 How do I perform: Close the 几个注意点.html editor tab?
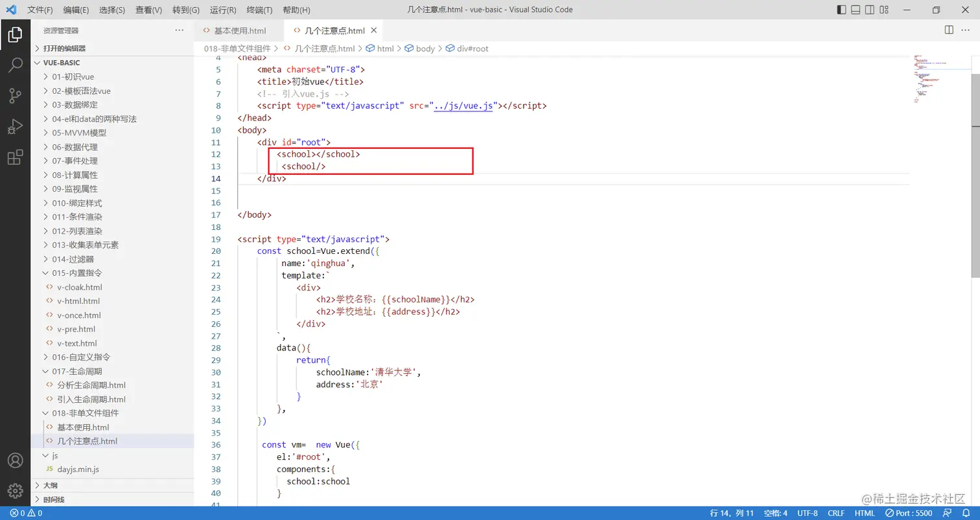[374, 30]
